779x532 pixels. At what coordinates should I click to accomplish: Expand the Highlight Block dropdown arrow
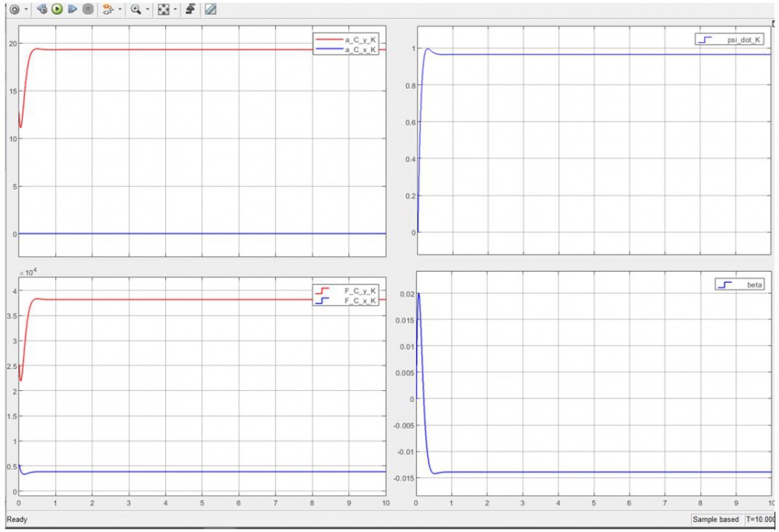coord(120,9)
